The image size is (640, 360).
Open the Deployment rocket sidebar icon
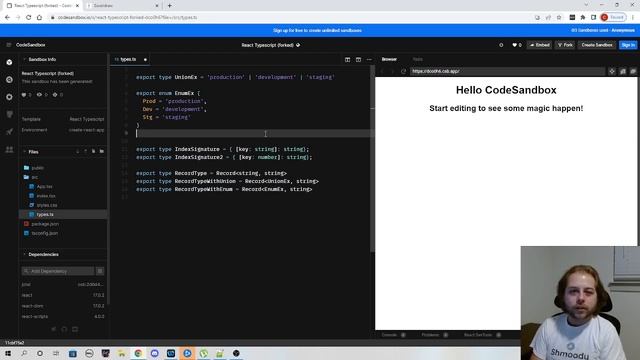(x=9, y=131)
